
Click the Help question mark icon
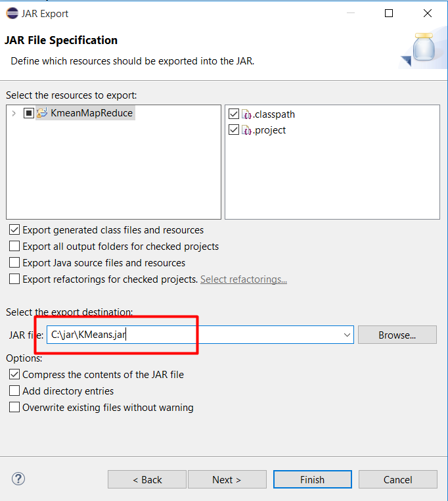pyautogui.click(x=18, y=479)
